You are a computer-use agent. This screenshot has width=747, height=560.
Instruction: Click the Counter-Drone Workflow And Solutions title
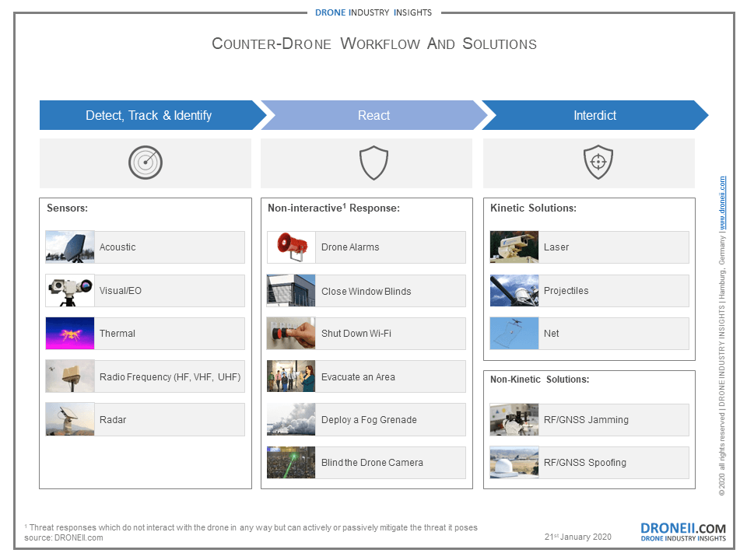[x=373, y=44]
